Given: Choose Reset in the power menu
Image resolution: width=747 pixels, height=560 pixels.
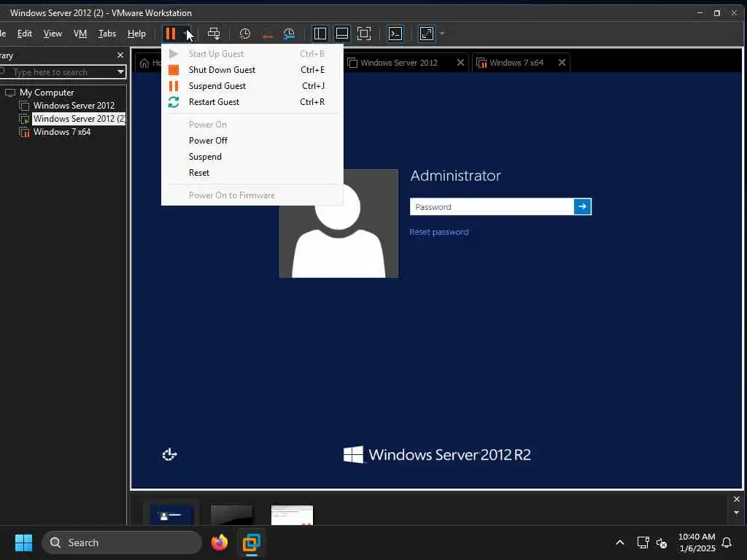Looking at the screenshot, I should [252, 173].
